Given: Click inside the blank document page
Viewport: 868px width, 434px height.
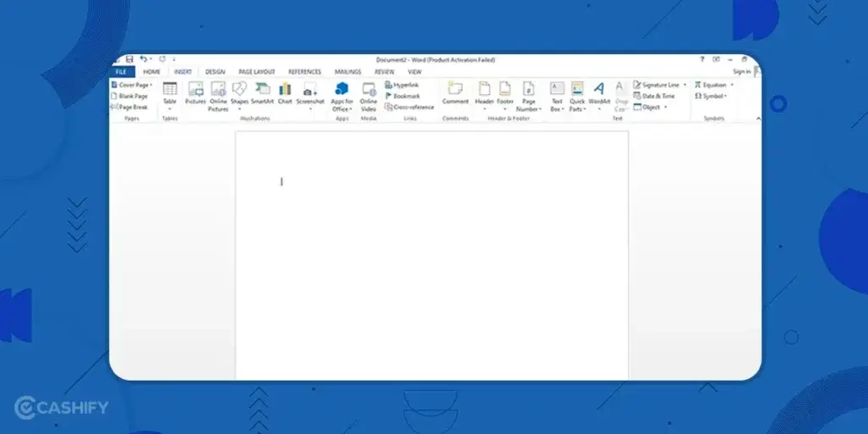Looking at the screenshot, I should click(431, 255).
